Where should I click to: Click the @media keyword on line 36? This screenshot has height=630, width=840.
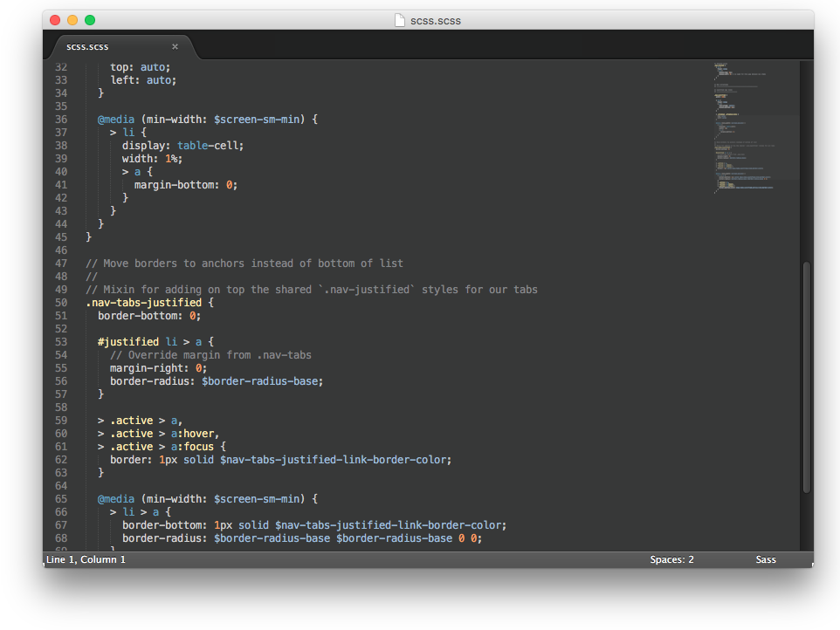(116, 120)
